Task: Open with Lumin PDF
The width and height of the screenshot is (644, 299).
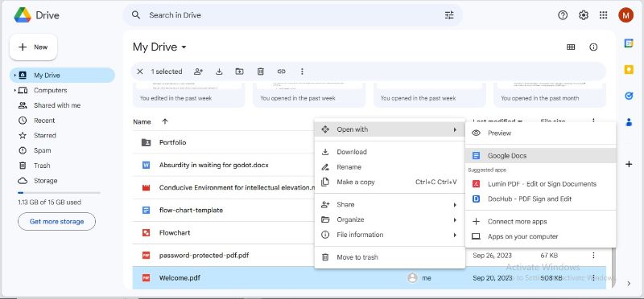Action: pos(540,184)
